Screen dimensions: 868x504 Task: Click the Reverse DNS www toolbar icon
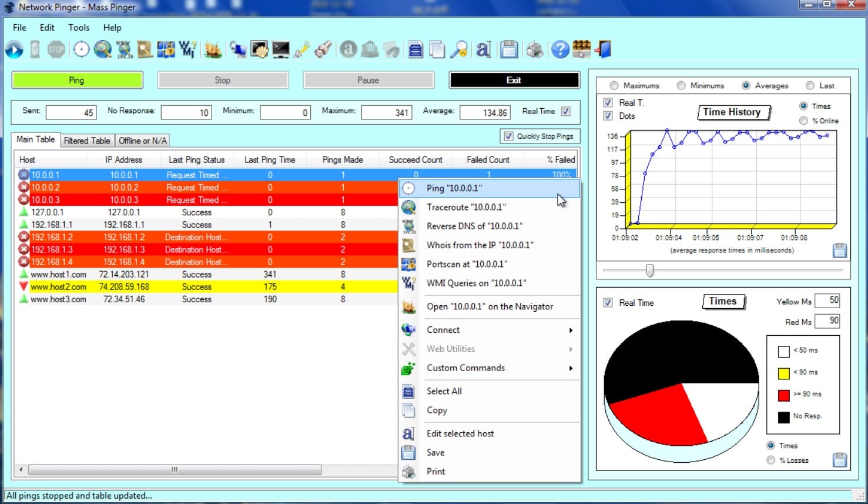(124, 50)
